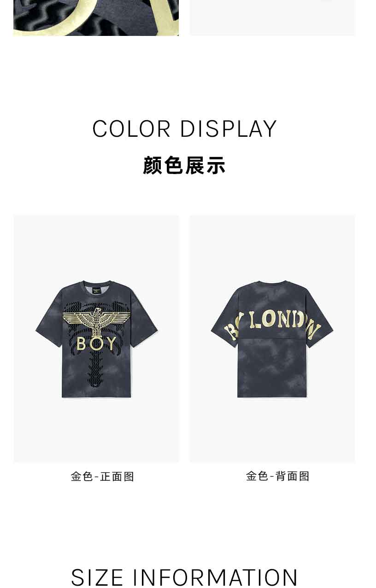Image resolution: width=376 pixels, height=588 pixels.
Task: Open the front view T-shirt image
Action: pos(96,339)
